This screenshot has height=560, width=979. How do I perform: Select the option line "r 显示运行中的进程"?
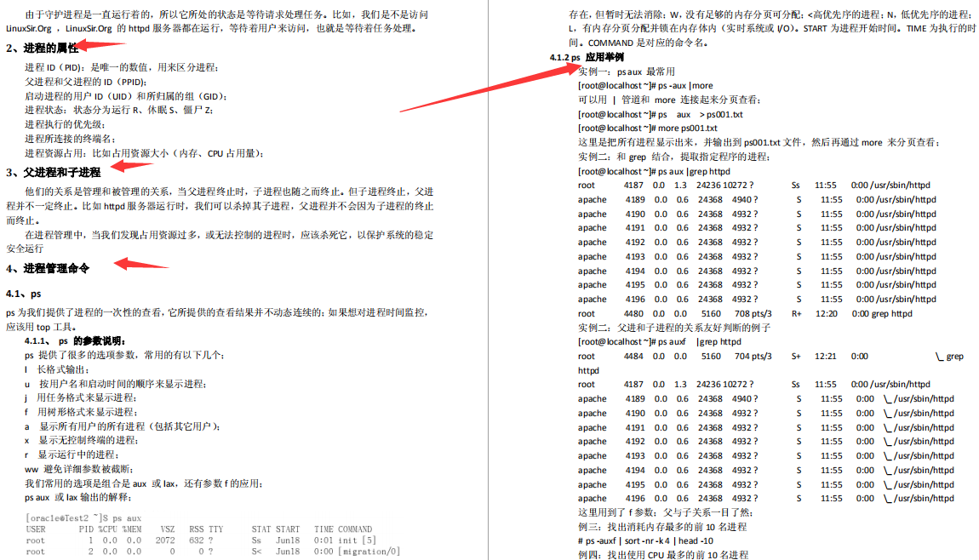coord(72,454)
